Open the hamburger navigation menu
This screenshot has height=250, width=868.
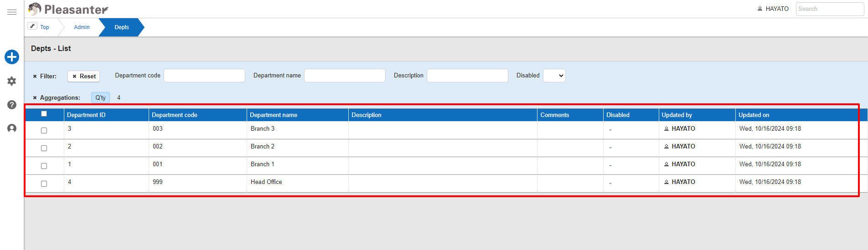[x=12, y=12]
